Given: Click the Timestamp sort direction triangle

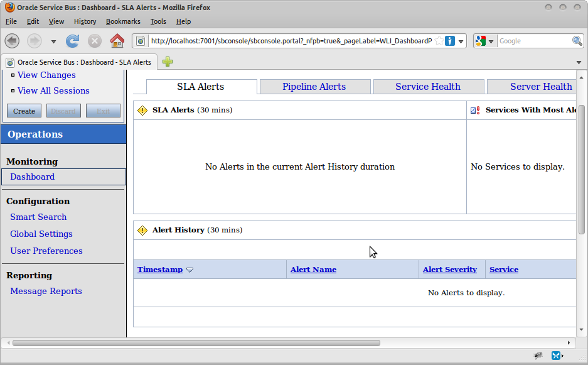Looking at the screenshot, I should (190, 270).
